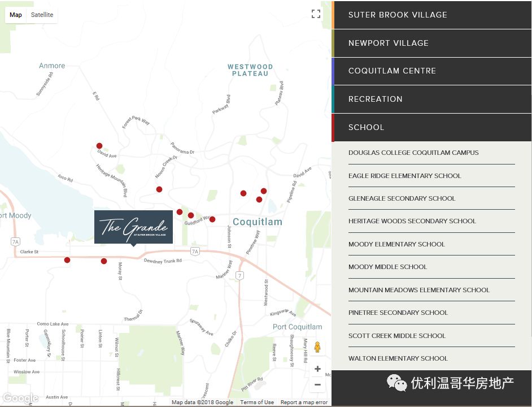This screenshot has width=532, height=407.
Task: Expand the Coquitlam Centre category
Action: [x=431, y=71]
